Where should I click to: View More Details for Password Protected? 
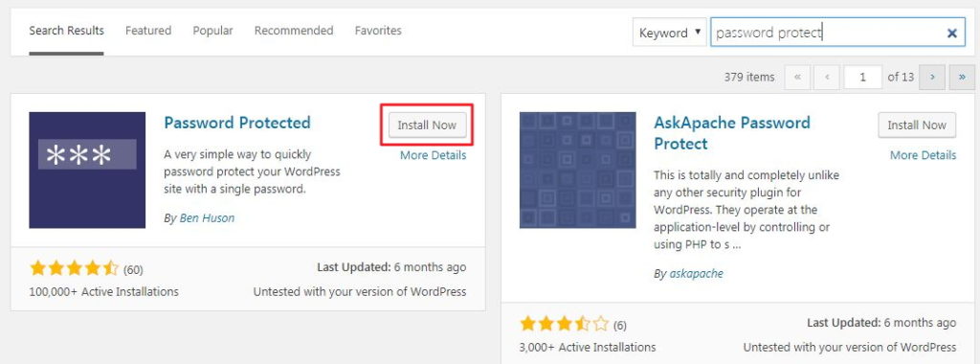point(434,155)
